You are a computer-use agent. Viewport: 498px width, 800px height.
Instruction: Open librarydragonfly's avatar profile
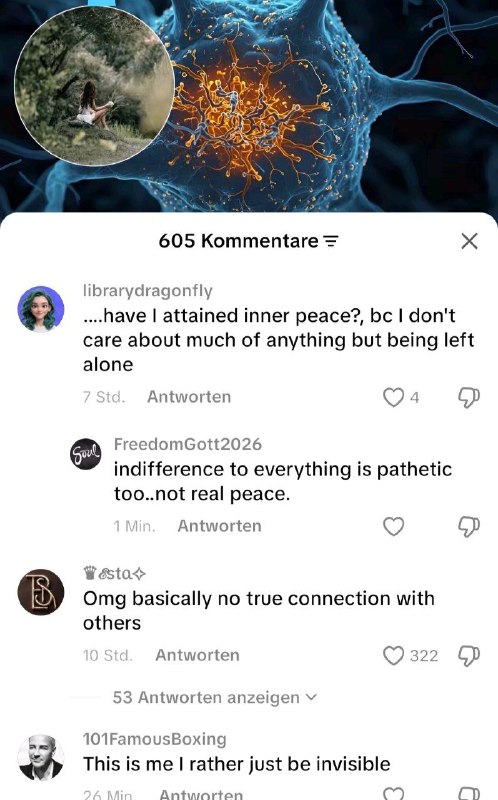(x=41, y=309)
